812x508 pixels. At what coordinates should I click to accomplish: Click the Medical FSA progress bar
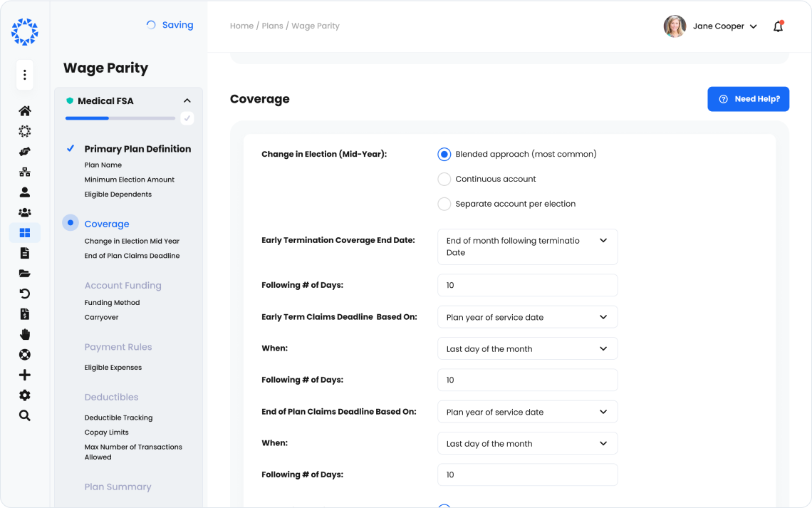coord(120,118)
